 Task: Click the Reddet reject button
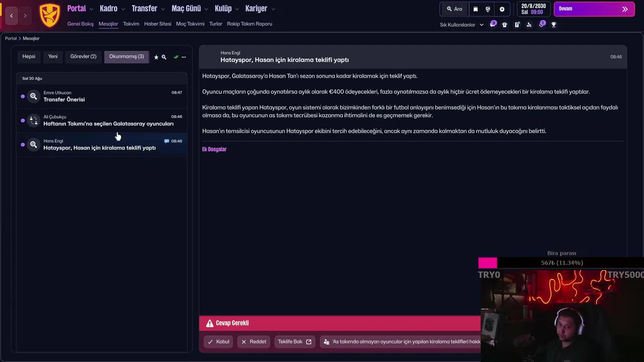point(254,342)
